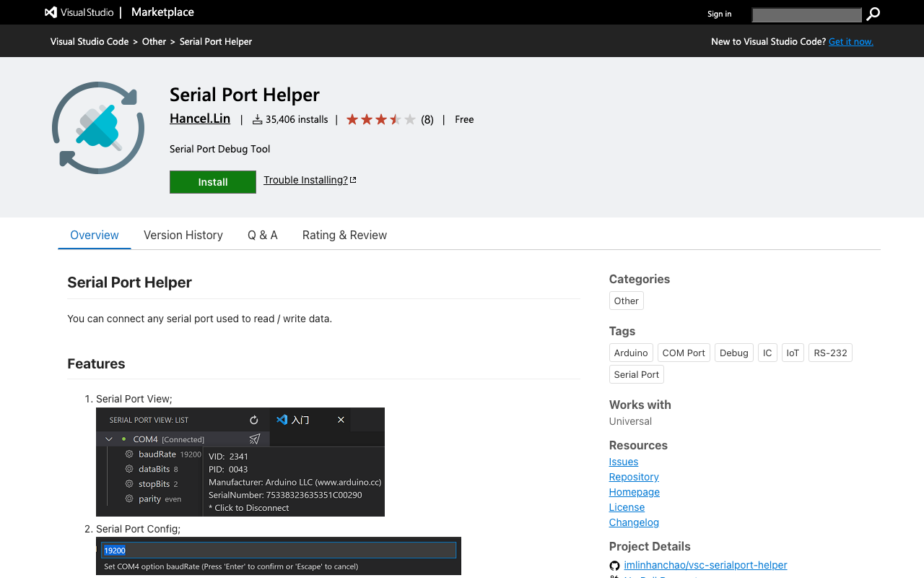The image size is (924, 578).
Task: Click the Visual Studio logo
Action: coord(79,12)
